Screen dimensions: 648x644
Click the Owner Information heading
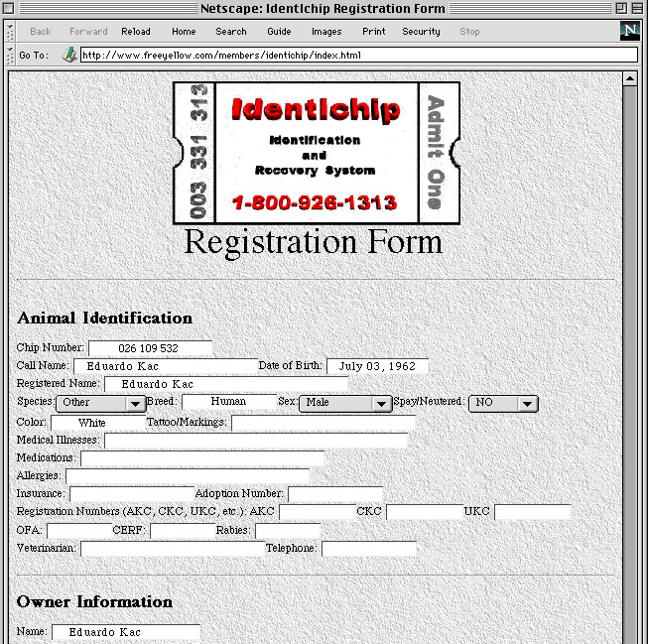coord(94,602)
